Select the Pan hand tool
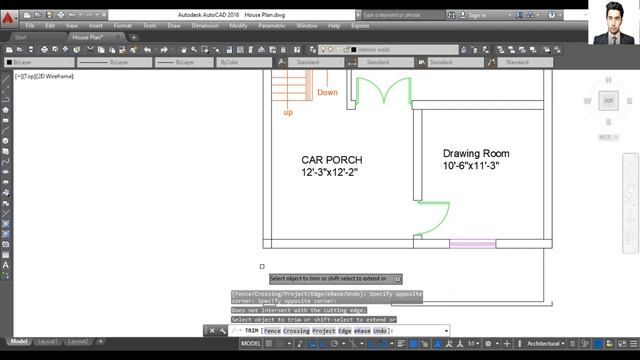 [x=183, y=50]
